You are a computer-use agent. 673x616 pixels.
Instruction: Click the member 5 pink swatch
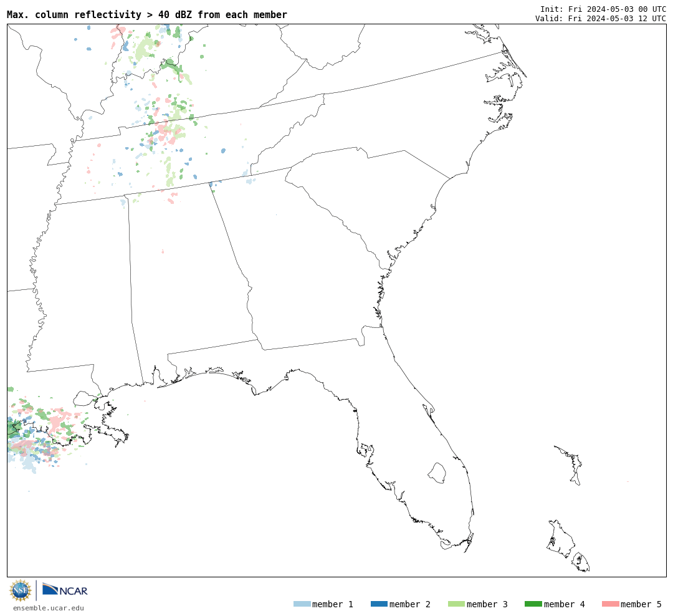coord(611,604)
